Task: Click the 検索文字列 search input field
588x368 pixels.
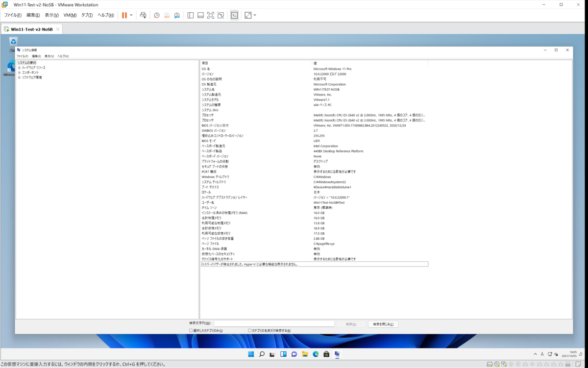Action: (x=274, y=324)
